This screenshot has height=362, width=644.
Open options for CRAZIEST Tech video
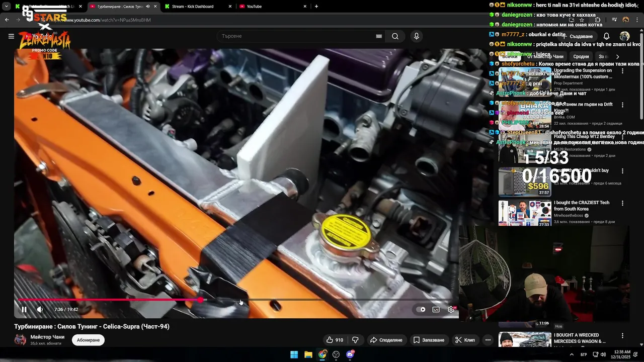(622, 204)
